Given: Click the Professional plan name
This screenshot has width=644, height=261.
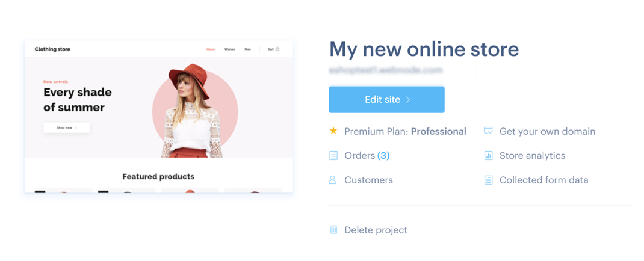Looking at the screenshot, I should point(439,131).
